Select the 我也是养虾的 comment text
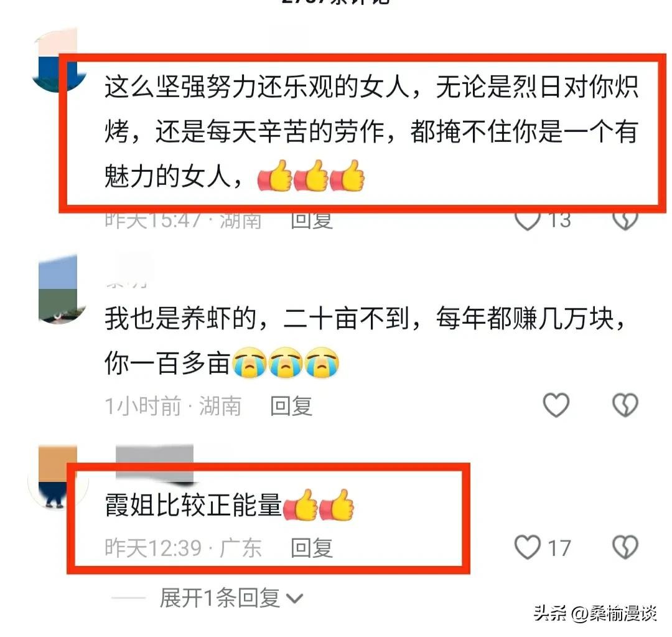 tap(365, 341)
